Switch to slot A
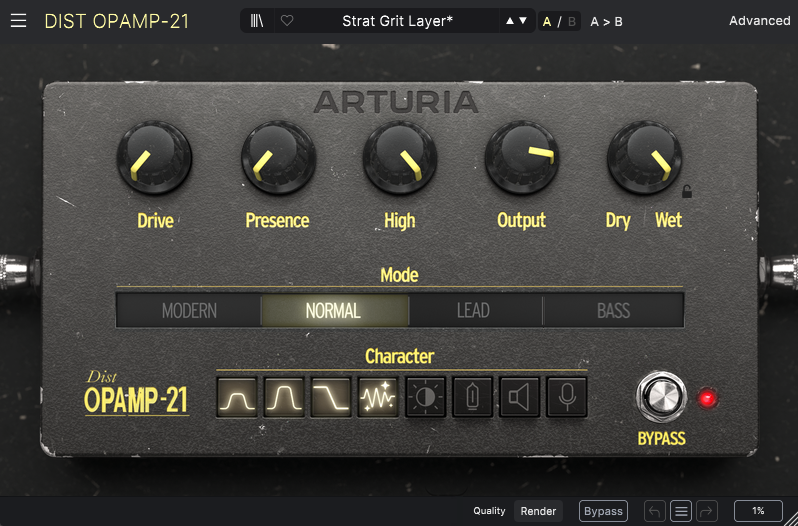 coord(547,22)
